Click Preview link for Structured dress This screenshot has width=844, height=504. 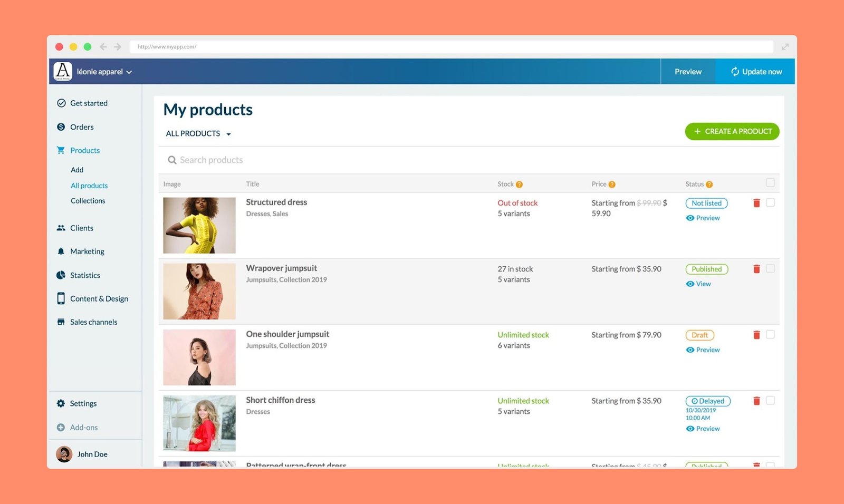pyautogui.click(x=703, y=218)
